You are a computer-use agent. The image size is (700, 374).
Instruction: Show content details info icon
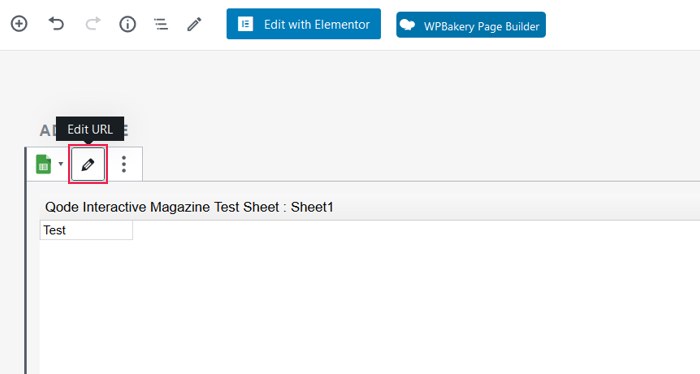[x=127, y=24]
